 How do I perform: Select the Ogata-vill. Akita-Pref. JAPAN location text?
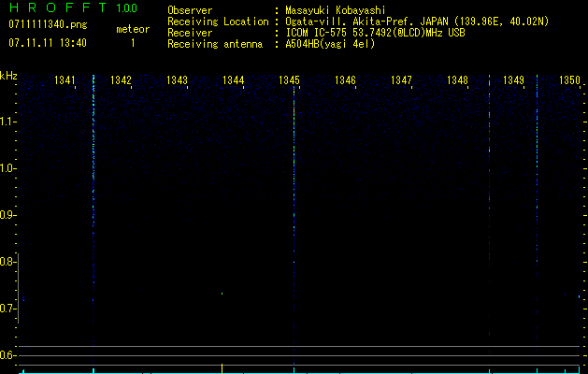[x=417, y=22]
